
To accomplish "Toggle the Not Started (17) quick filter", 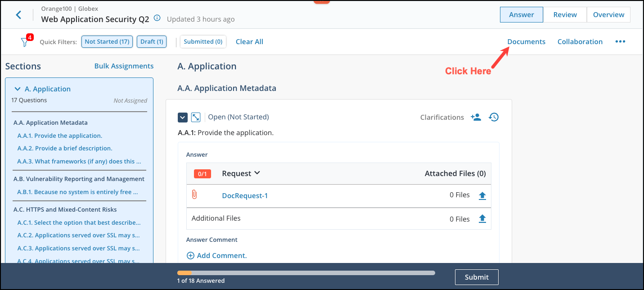I will [x=107, y=41].
